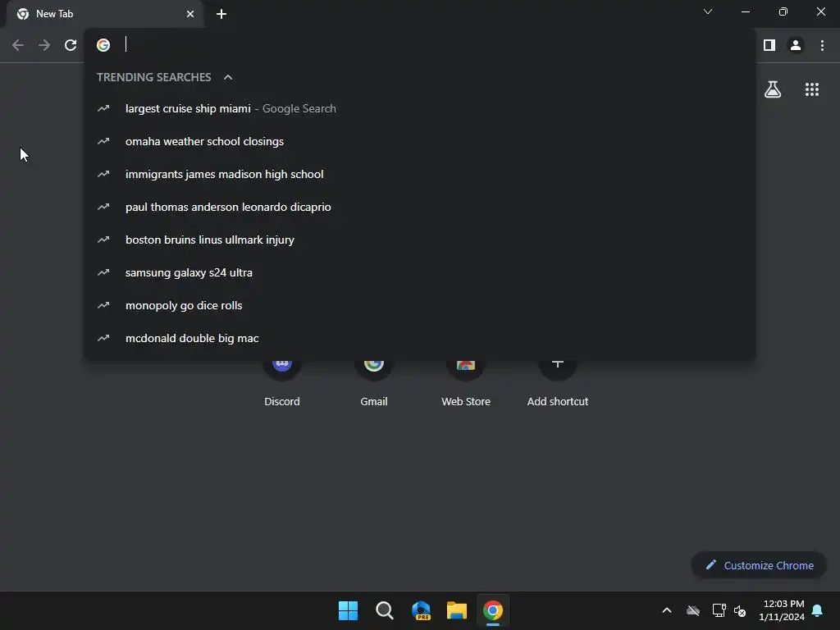
Task: Click the Customize Chrome button
Action: [x=759, y=565]
